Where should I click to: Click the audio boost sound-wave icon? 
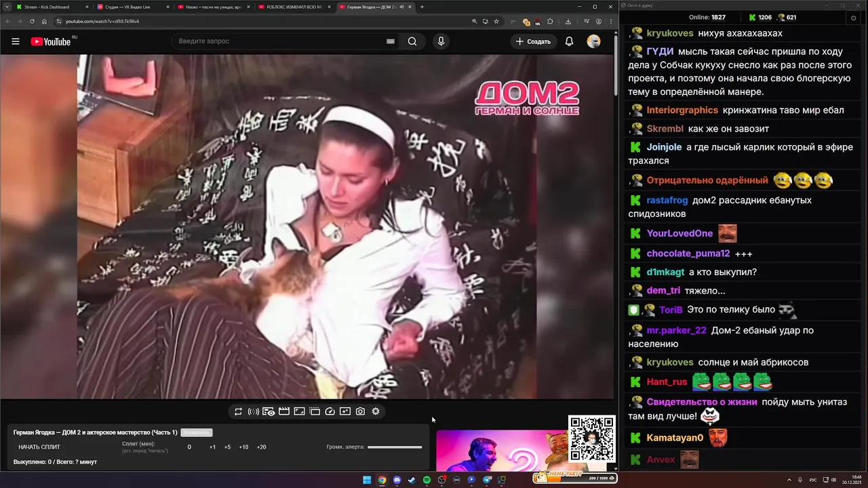[254, 411]
